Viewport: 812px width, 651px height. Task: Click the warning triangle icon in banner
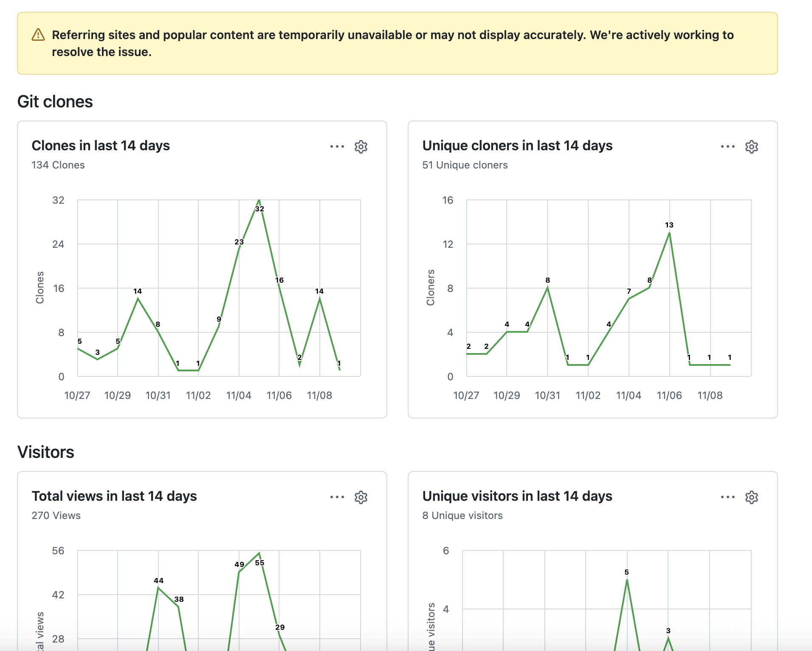pyautogui.click(x=38, y=35)
